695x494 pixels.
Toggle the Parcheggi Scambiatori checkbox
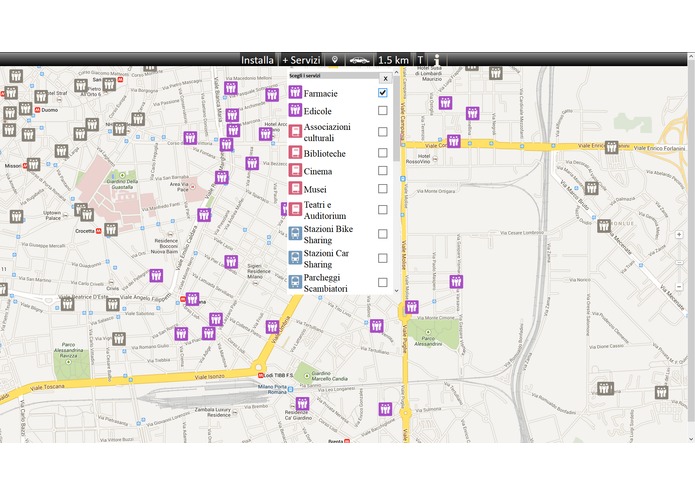pyautogui.click(x=383, y=282)
